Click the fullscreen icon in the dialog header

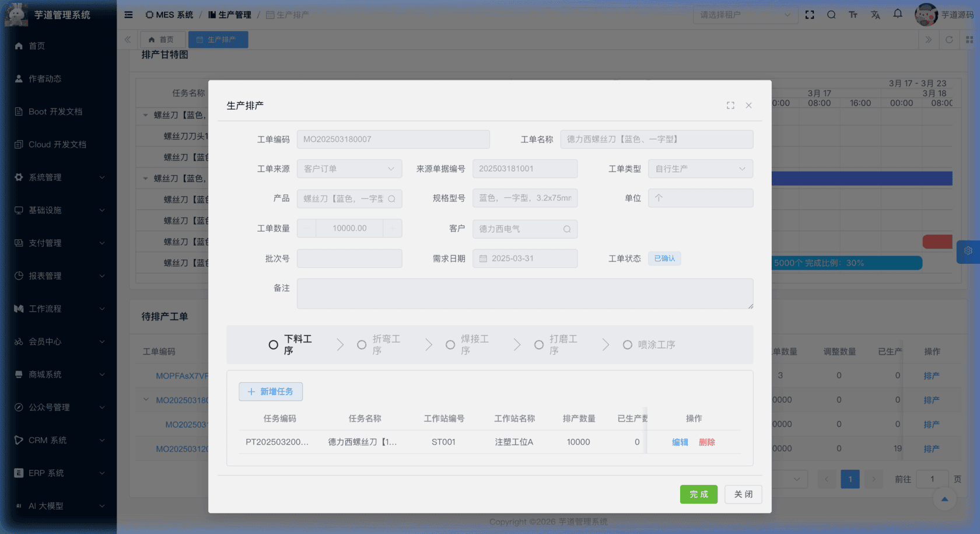tap(730, 106)
